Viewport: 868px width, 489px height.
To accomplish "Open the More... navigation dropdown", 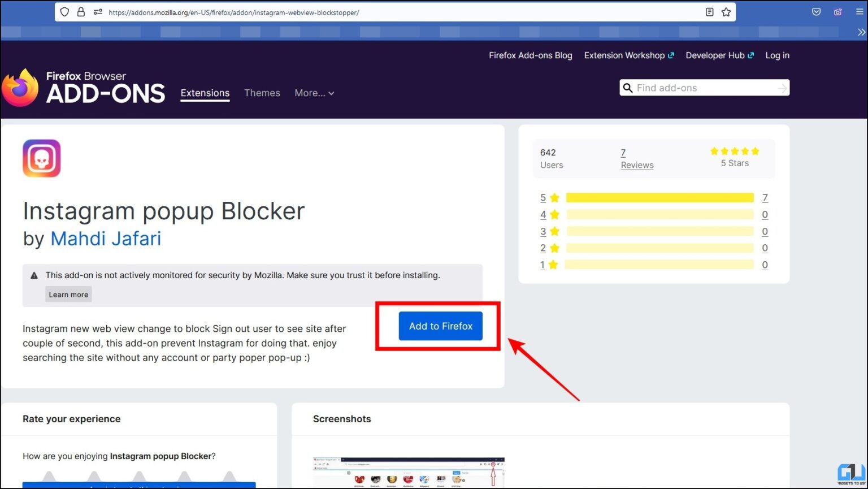I will click(x=314, y=93).
